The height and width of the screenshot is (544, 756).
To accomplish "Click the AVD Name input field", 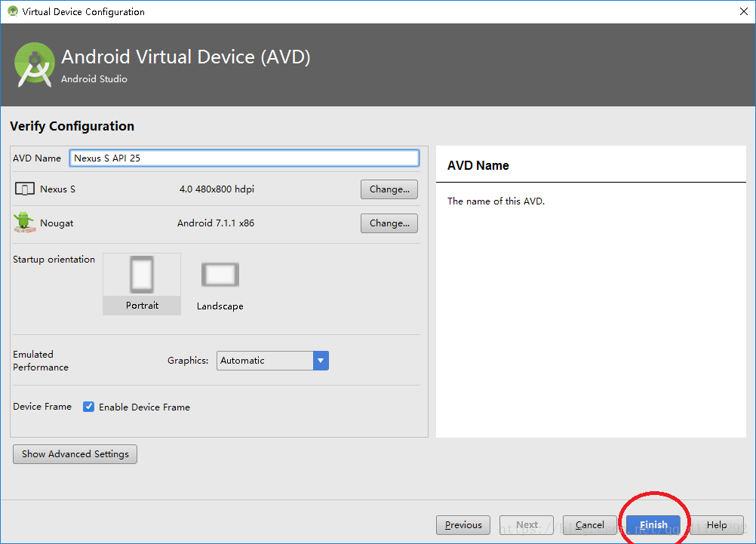I will [x=244, y=158].
